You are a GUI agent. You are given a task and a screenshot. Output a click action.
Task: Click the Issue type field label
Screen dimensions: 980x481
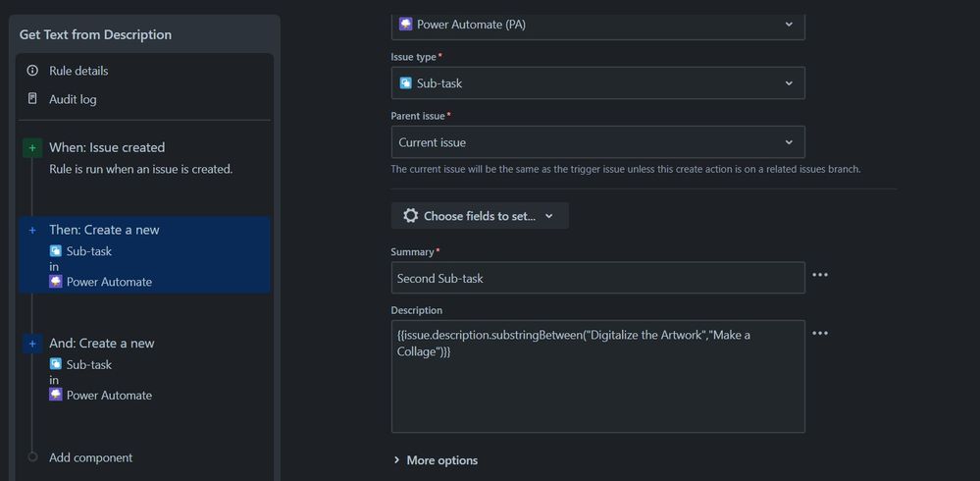tap(414, 57)
